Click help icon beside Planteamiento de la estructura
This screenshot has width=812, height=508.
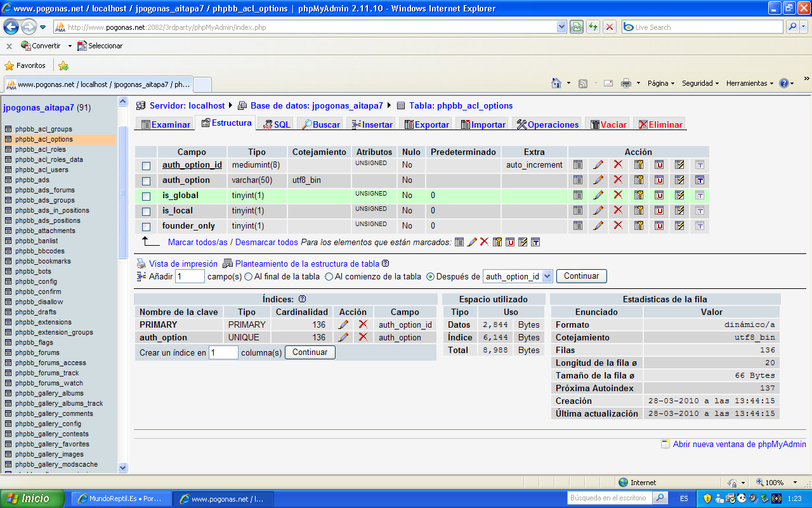tap(386, 264)
